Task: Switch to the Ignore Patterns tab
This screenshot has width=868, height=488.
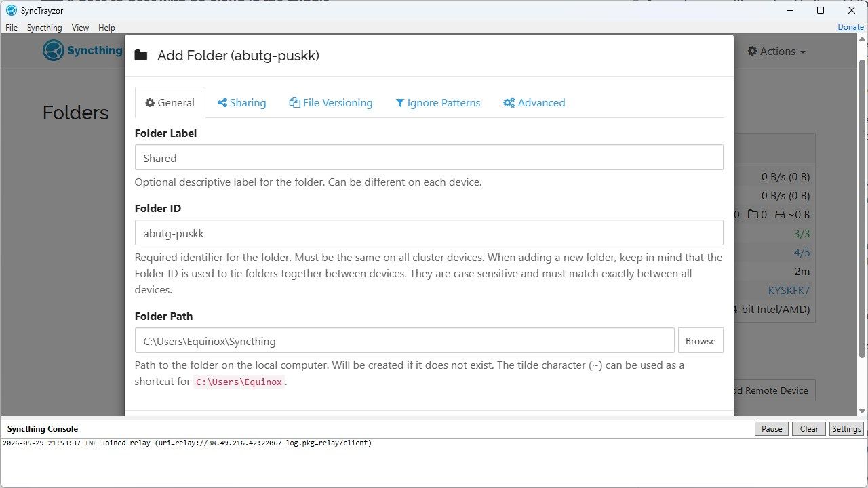Action: (x=438, y=103)
